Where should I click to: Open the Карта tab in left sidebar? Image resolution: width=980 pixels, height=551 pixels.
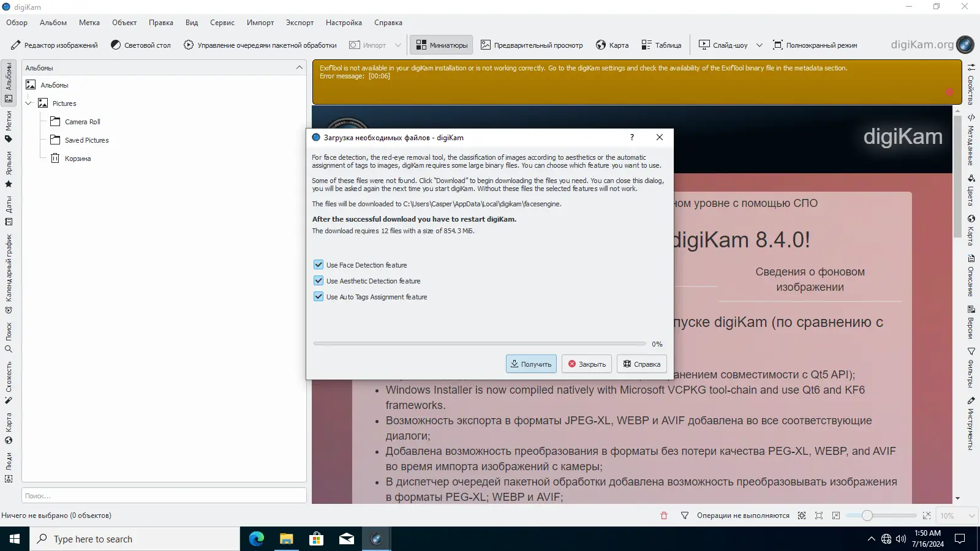click(9, 429)
